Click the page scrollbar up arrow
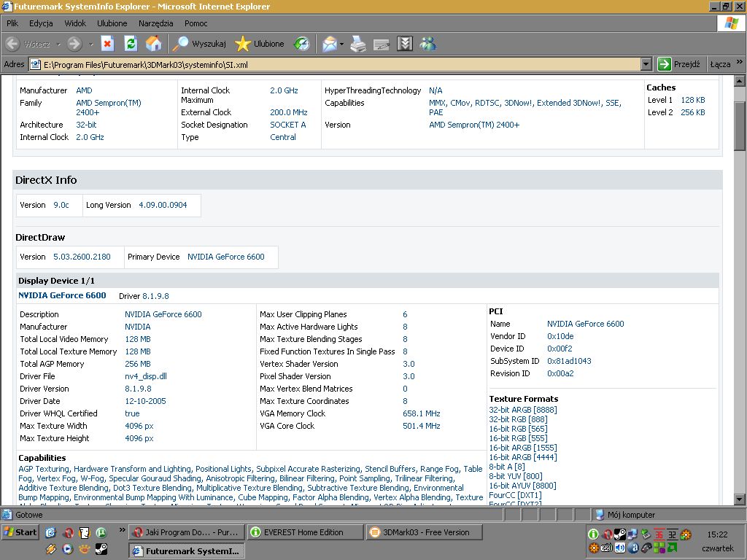 (x=740, y=81)
